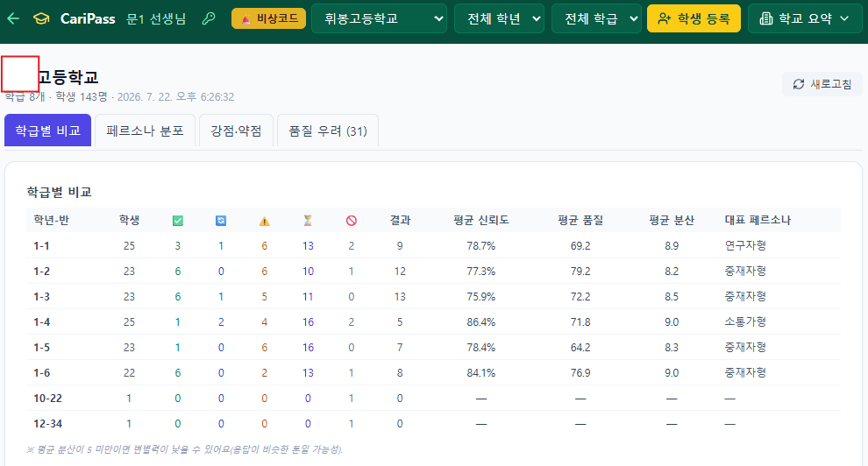Click the 평균 분산 column header

672,220
